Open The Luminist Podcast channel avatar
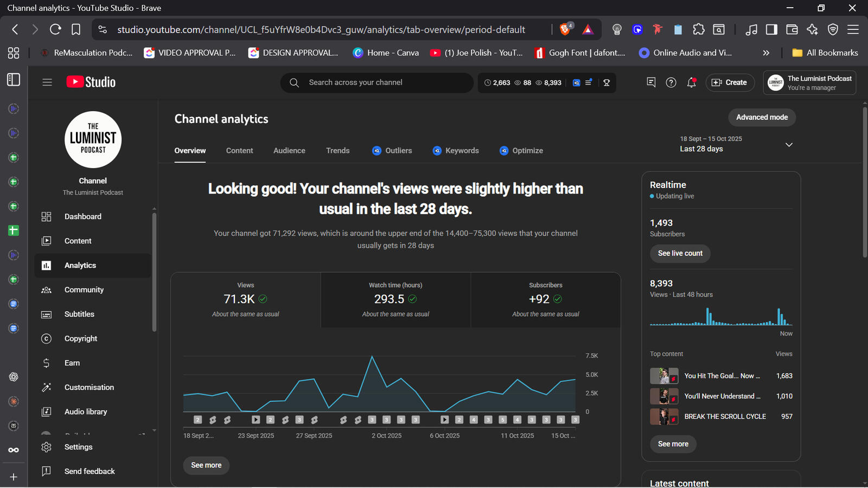Image resolution: width=868 pixels, height=488 pixels. point(93,139)
